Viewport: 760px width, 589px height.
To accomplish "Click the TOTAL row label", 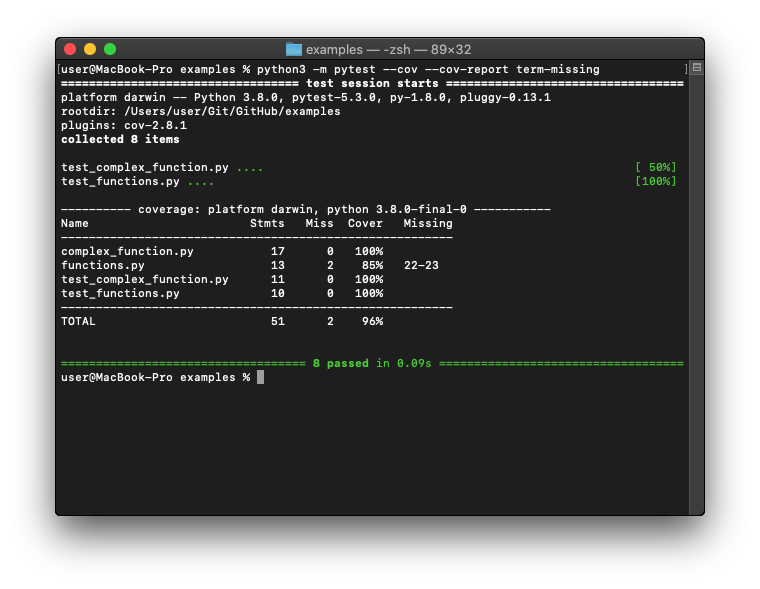I will (x=78, y=321).
